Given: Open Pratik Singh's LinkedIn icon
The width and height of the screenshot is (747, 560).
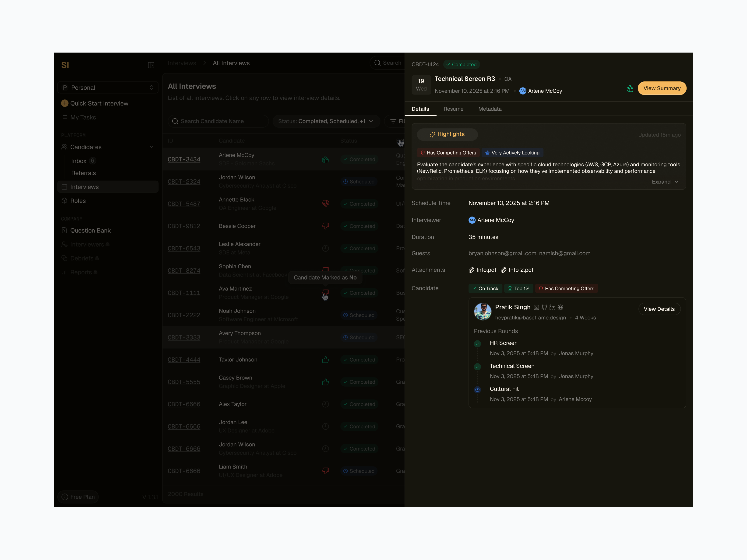Looking at the screenshot, I should (x=553, y=307).
